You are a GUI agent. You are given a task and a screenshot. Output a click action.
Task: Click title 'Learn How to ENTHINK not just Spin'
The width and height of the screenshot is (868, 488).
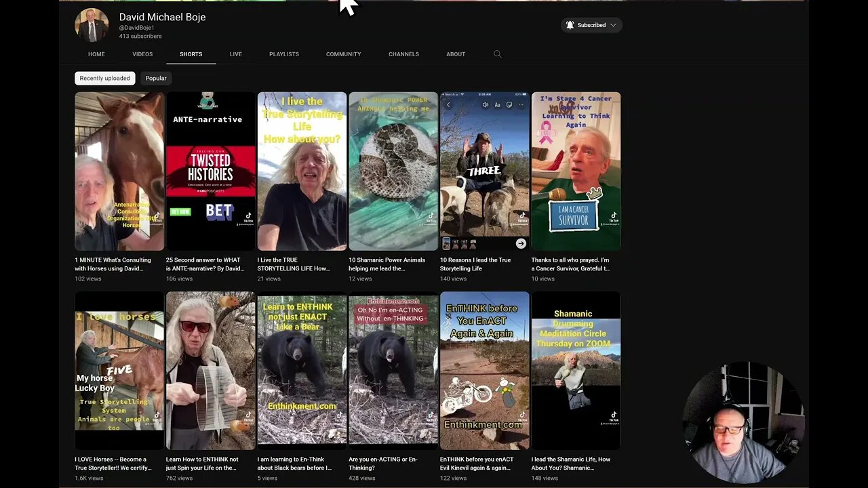pos(203,464)
